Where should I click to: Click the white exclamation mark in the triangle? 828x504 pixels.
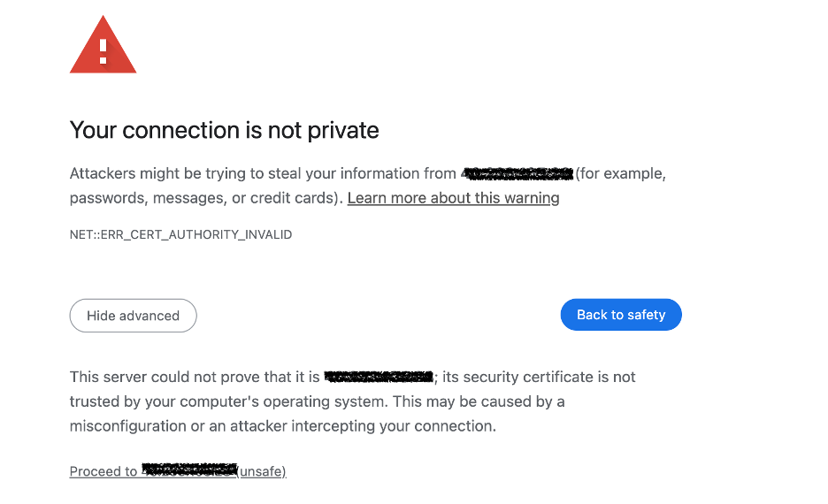[103, 50]
